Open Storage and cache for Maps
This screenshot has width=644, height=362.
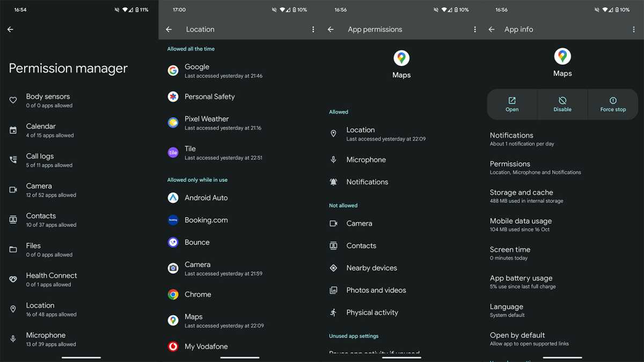coord(562,196)
